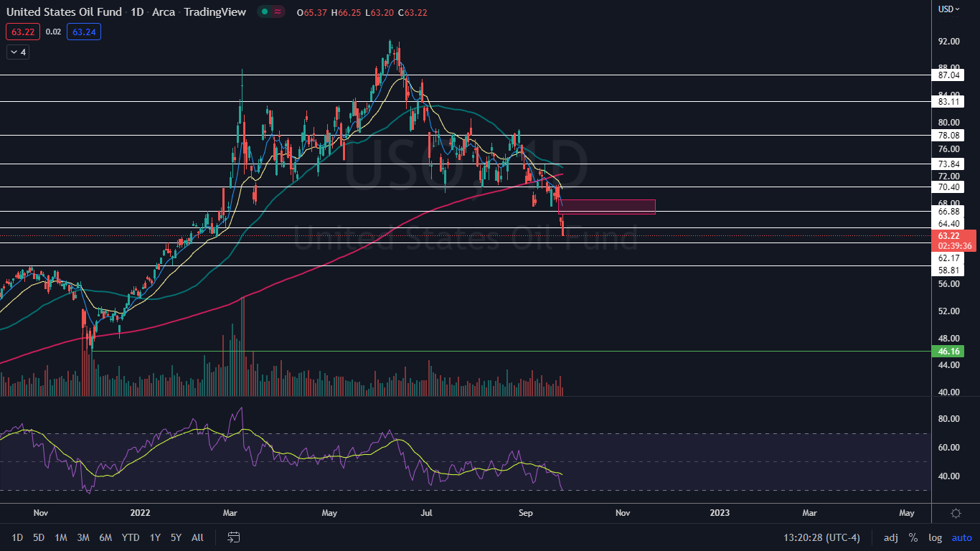Image resolution: width=980 pixels, height=551 pixels.
Task: Click the 87.04 horizontal line price label
Action: 949,75
